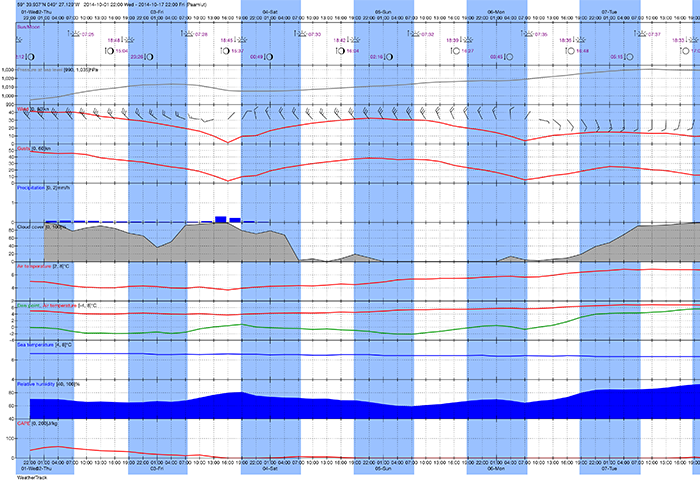Click the sunrise icon at 07:28

coord(187,33)
